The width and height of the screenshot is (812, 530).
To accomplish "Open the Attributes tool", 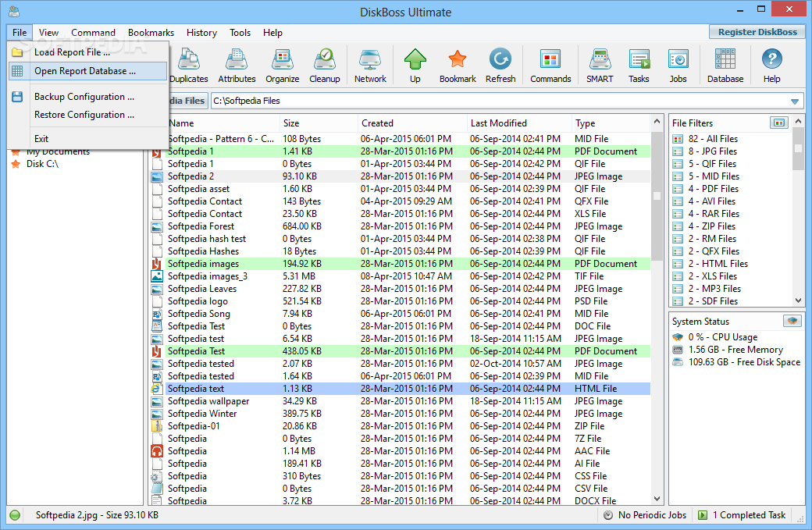I will [x=237, y=66].
